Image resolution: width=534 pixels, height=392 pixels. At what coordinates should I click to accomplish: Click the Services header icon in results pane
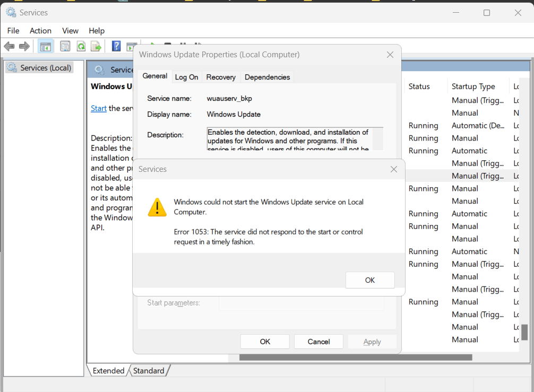pyautogui.click(x=99, y=70)
